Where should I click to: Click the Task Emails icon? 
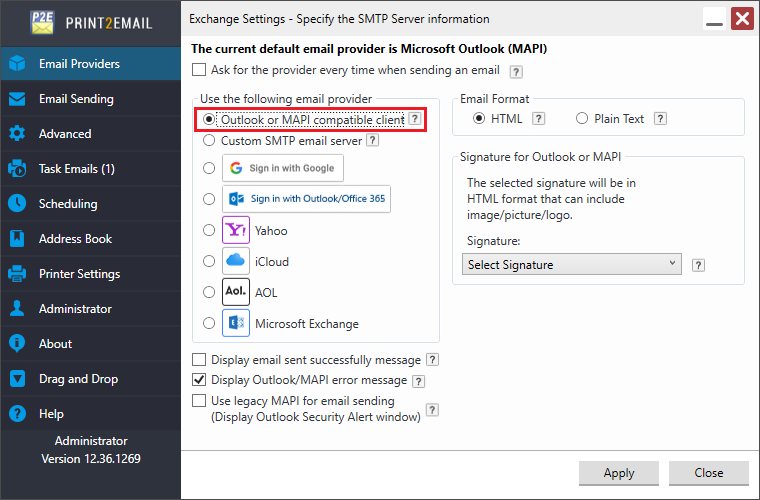click(17, 169)
